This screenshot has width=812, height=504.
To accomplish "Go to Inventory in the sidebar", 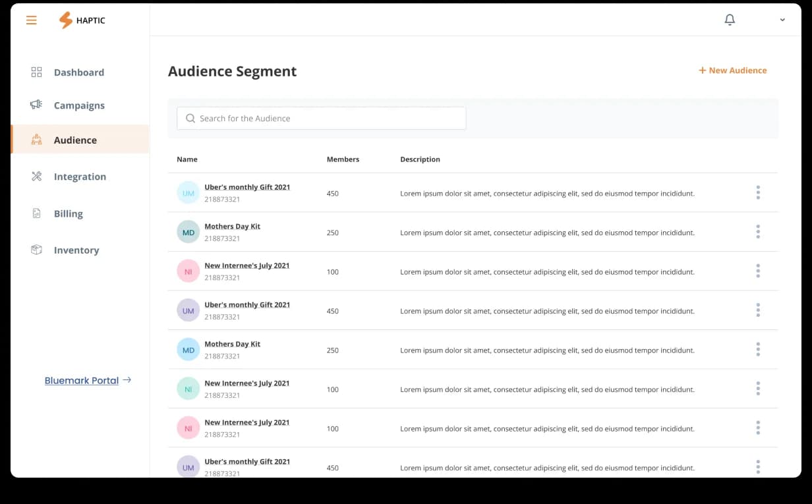I will tap(76, 250).
